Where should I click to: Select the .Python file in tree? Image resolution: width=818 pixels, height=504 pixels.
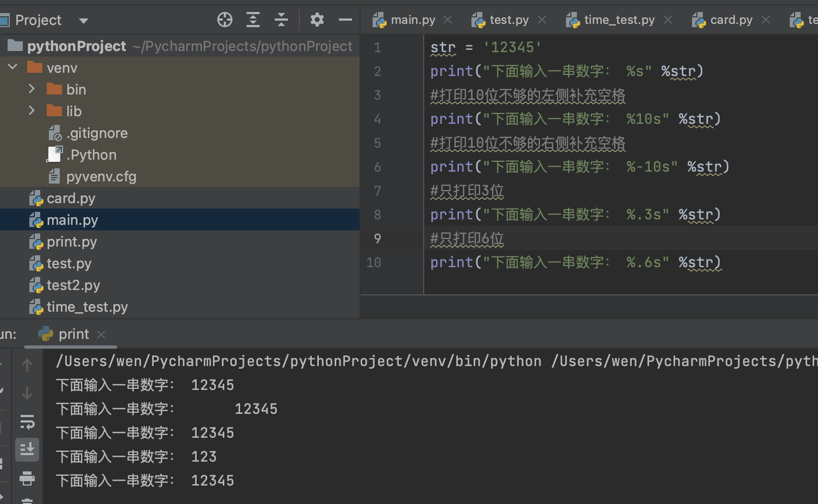(180, 155)
